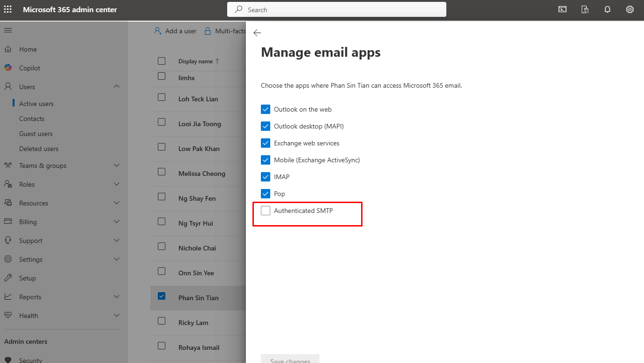Click the Home icon in sidebar
The image size is (644, 363).
[8, 49]
